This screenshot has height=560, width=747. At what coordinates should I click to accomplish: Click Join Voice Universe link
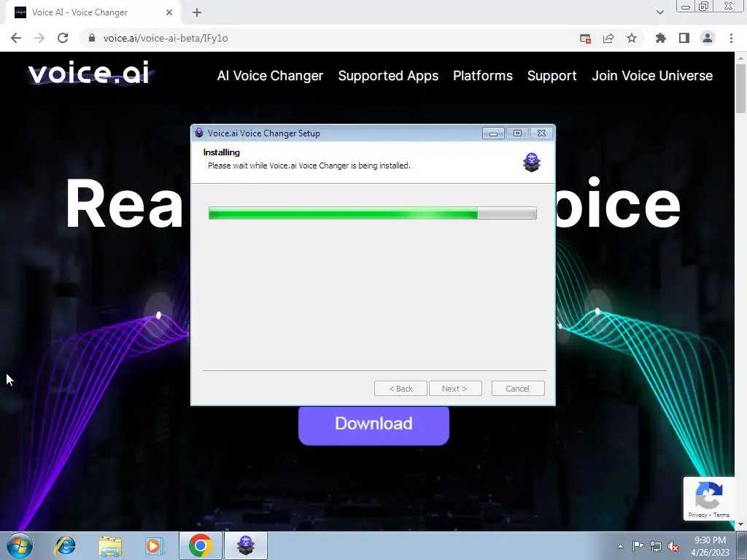(652, 76)
